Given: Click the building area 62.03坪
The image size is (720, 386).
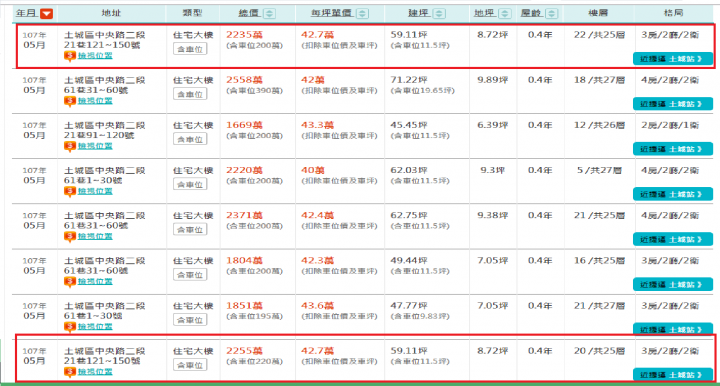Looking at the screenshot, I should 409,170.
